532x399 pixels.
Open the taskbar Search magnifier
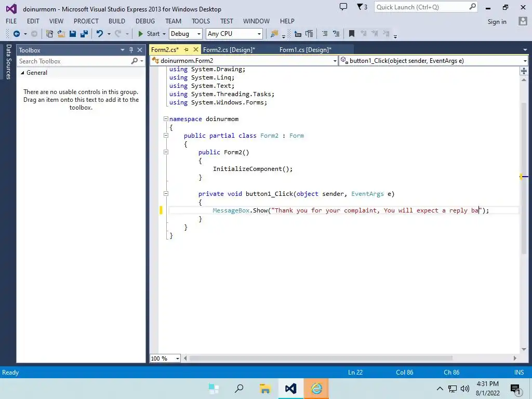coord(239,389)
